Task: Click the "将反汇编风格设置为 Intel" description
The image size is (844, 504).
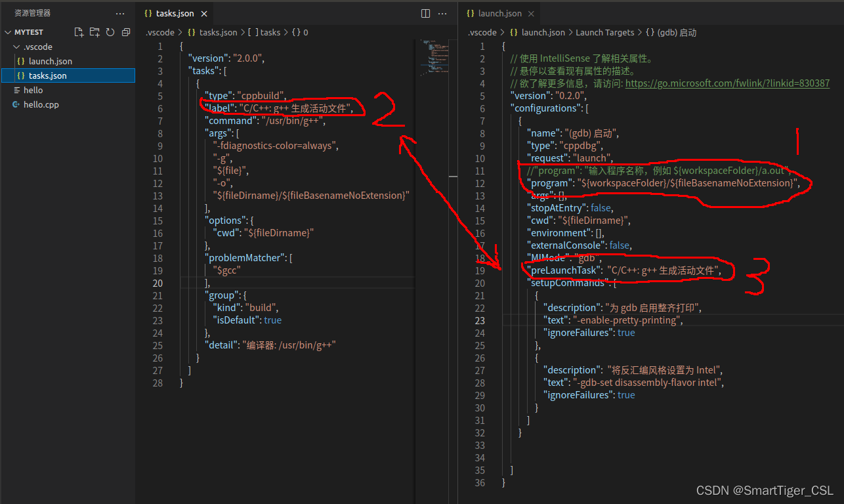Action: pyautogui.click(x=665, y=370)
